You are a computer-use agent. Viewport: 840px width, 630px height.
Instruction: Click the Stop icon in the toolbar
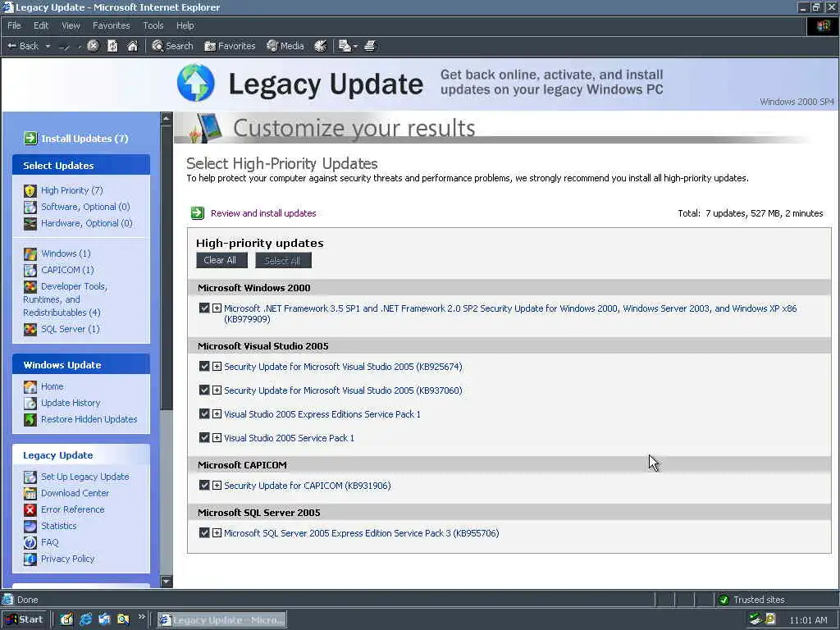pos(93,46)
